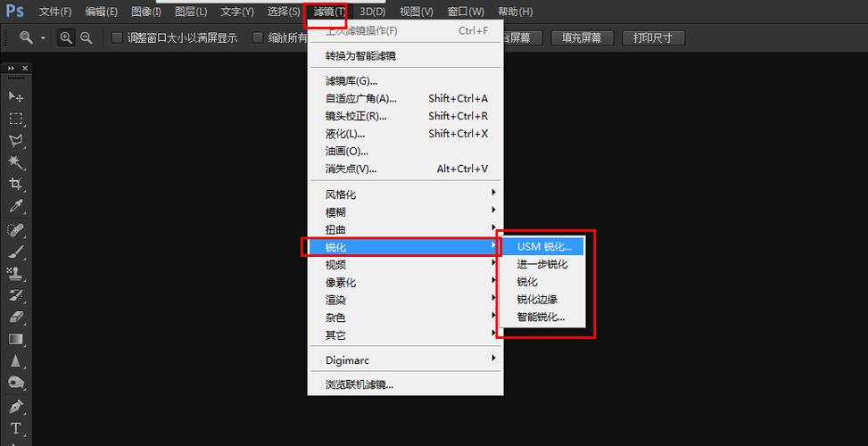The image size is (868, 446).
Task: Open the 视图(V) menu
Action: click(x=417, y=11)
